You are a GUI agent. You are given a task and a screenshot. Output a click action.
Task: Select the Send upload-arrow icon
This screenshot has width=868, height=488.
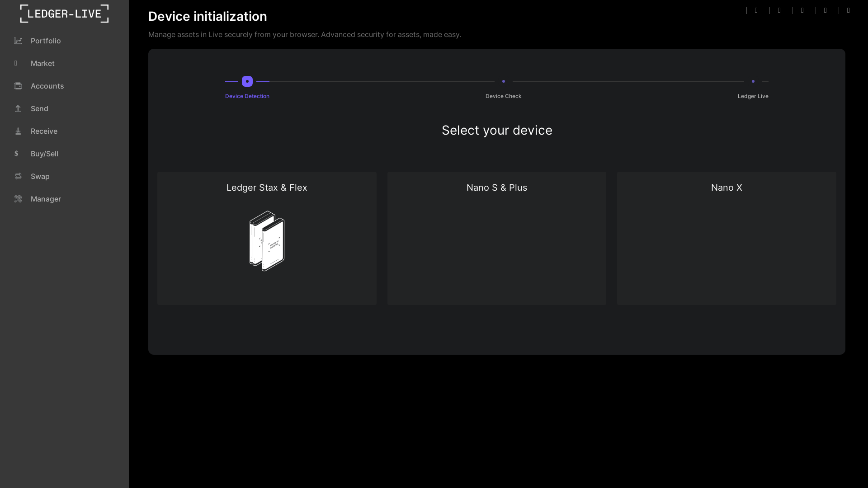(x=18, y=108)
